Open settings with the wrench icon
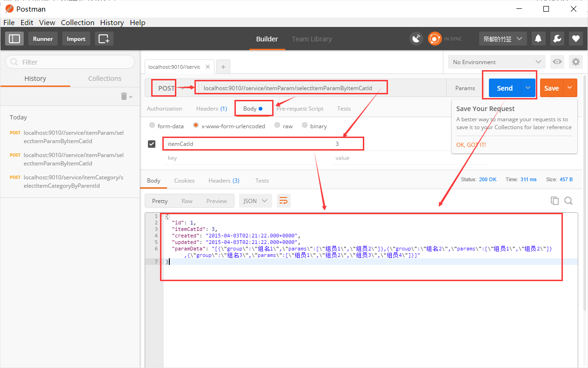588x368 pixels. (x=557, y=39)
